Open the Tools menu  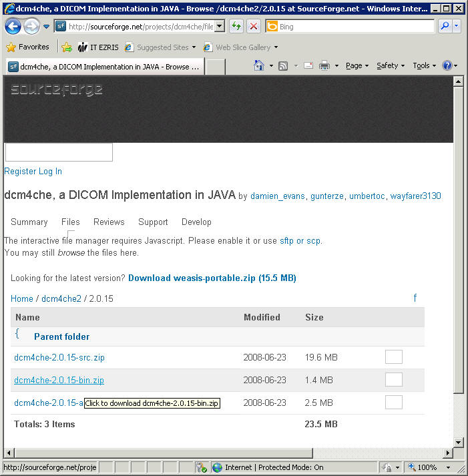(x=425, y=65)
